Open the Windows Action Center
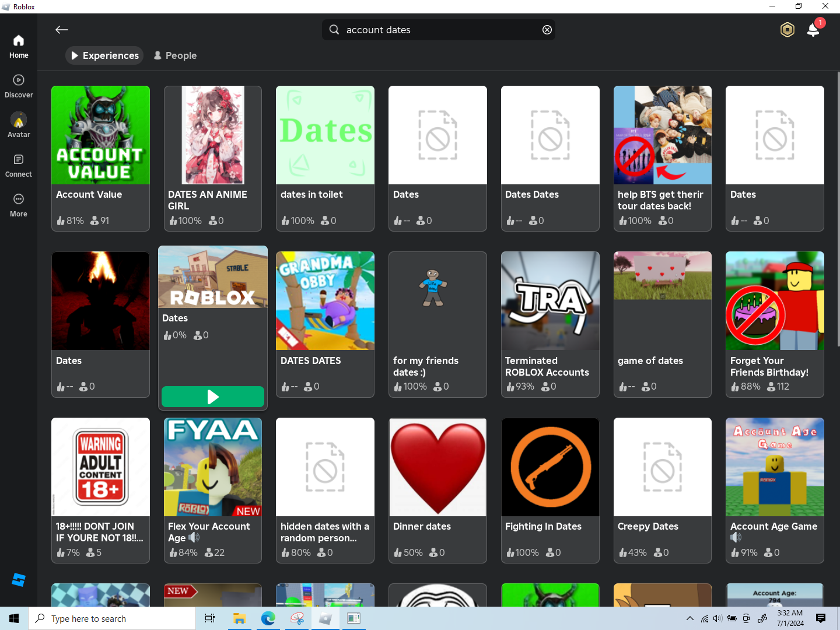 [x=821, y=618]
